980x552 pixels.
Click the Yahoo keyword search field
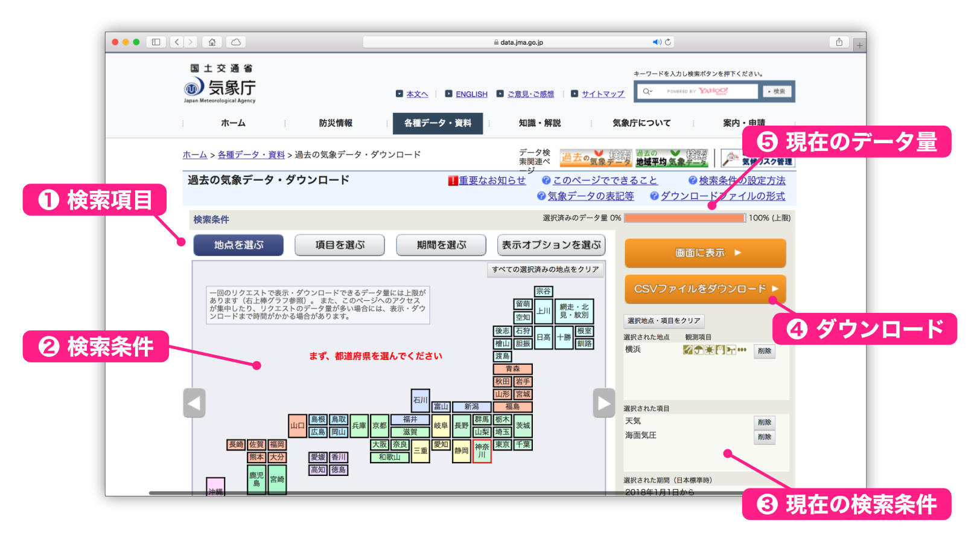698,91
